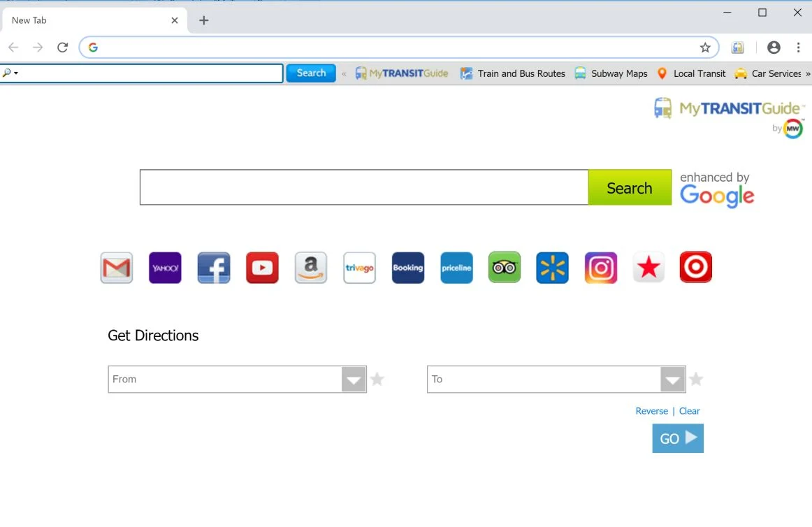Open the Gmail shortcut icon
This screenshot has width=812, height=527.
(117, 268)
